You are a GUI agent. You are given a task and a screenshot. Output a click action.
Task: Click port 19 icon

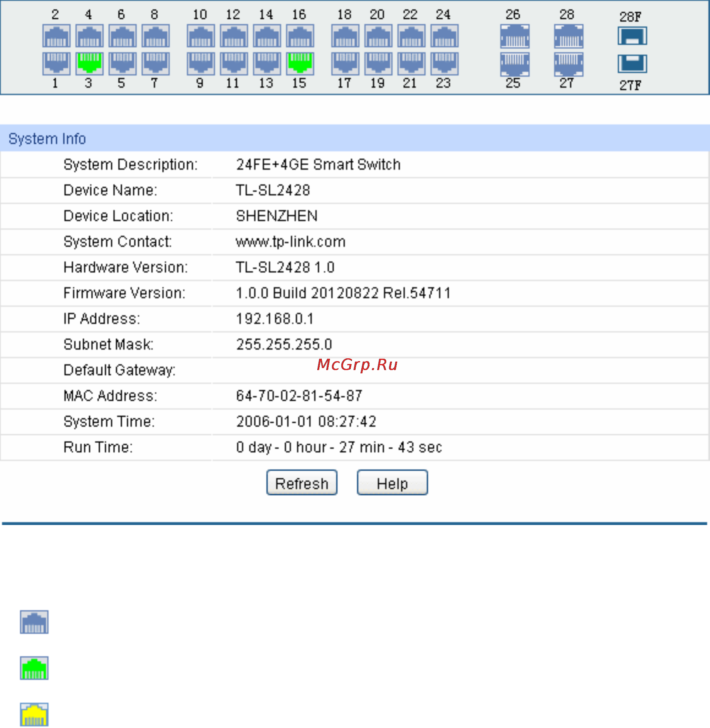pyautogui.click(x=378, y=64)
